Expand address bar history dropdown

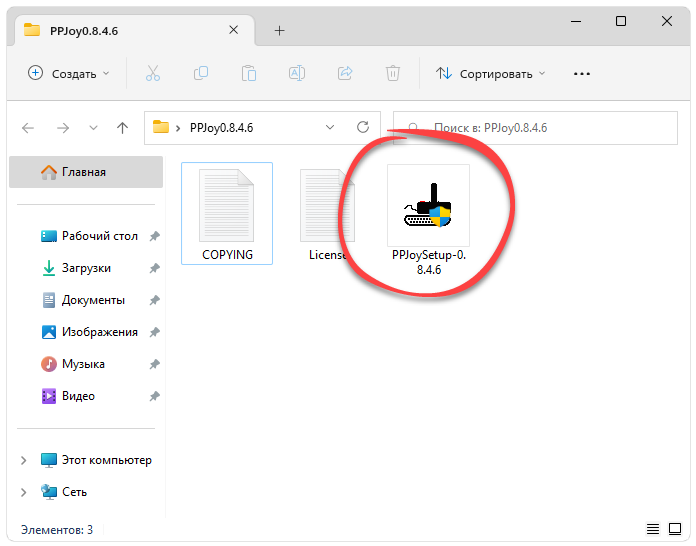[330, 127]
